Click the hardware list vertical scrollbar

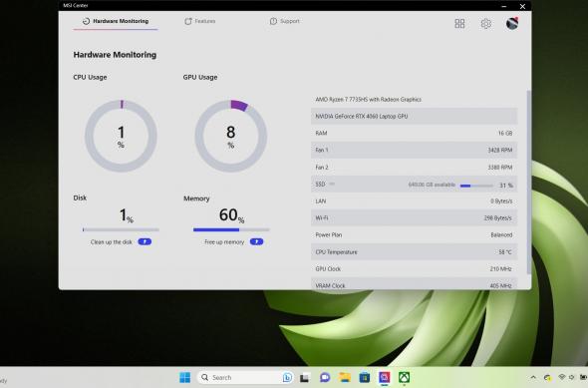tap(529, 182)
